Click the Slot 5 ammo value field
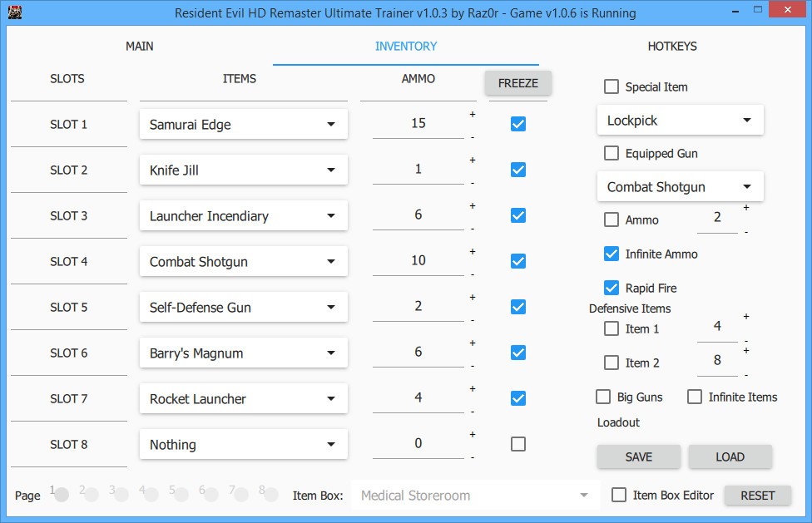This screenshot has width=812, height=523. pos(418,306)
